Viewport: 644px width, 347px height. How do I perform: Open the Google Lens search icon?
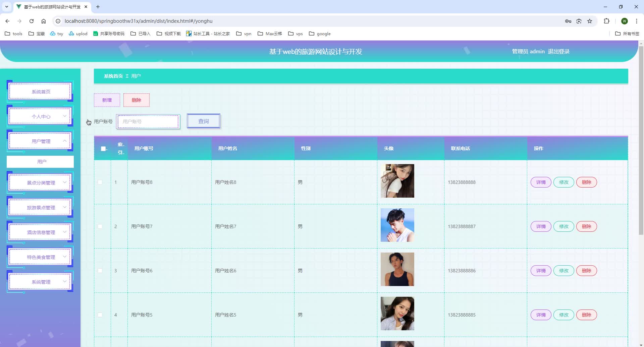[x=579, y=21]
